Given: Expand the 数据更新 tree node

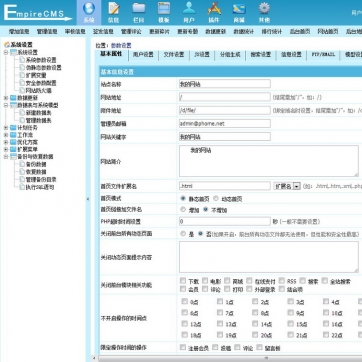Looking at the screenshot, I should tap(6, 98).
